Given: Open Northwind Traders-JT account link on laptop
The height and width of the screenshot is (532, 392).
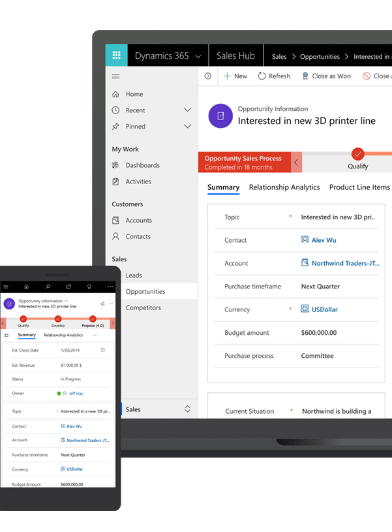Looking at the screenshot, I should (x=346, y=263).
